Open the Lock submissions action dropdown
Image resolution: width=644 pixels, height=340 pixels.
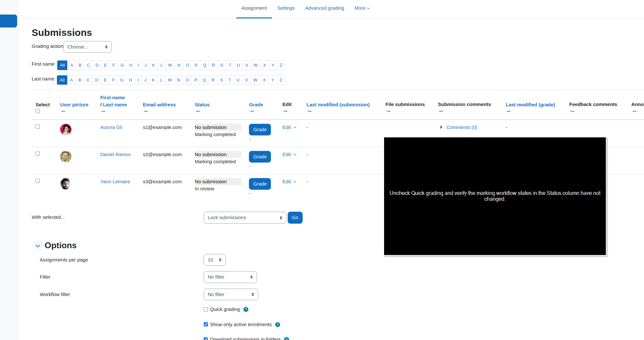click(x=245, y=218)
